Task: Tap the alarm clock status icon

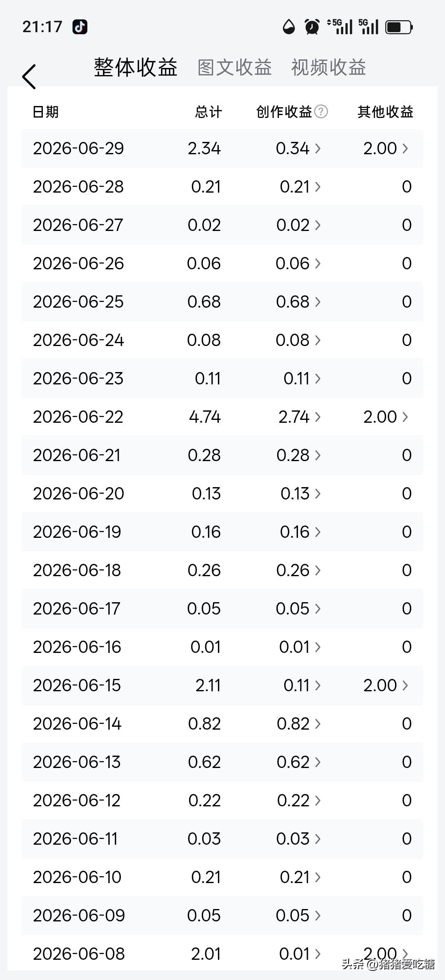Action: (312, 27)
